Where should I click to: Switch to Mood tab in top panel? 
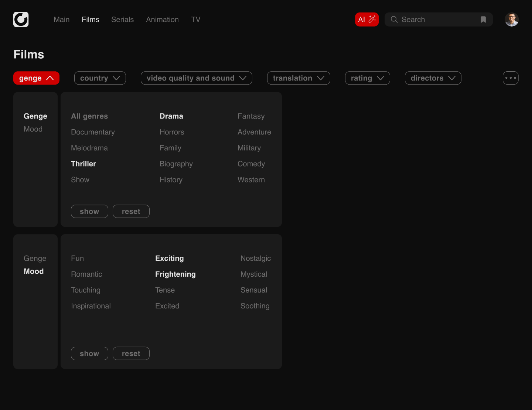pyautogui.click(x=33, y=129)
